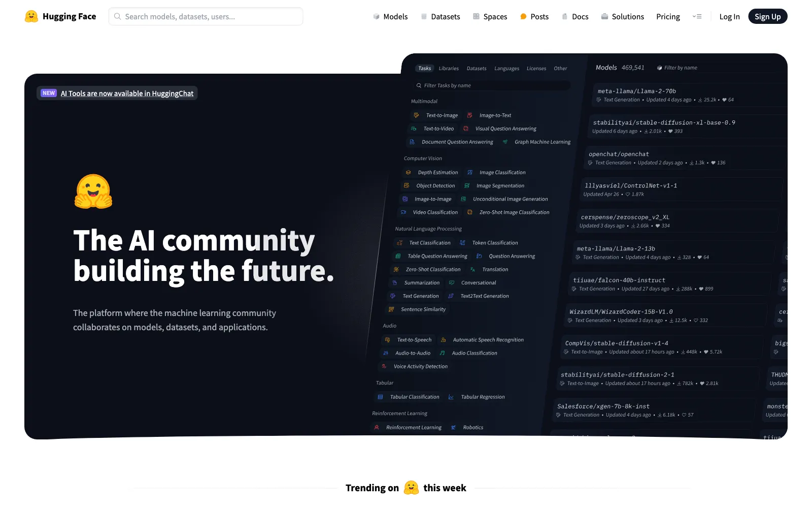Click the Sentence Similarity task icon
The height and width of the screenshot is (508, 812).
[x=391, y=309]
